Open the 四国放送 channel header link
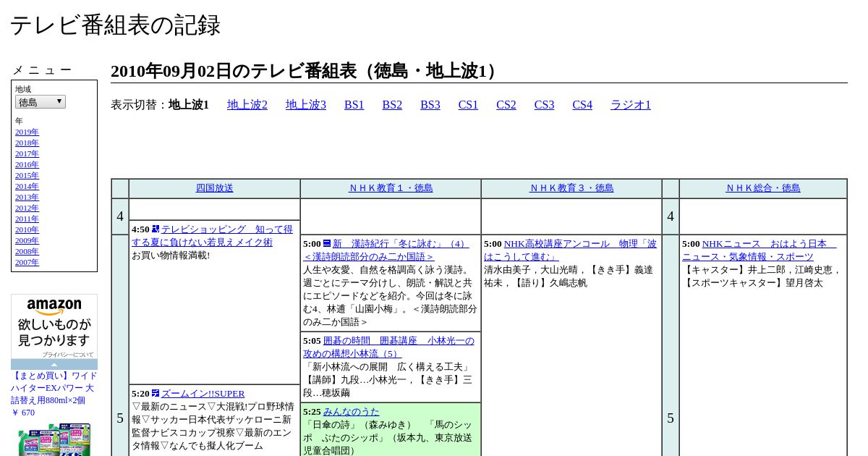This screenshot has width=868, height=456. (215, 188)
